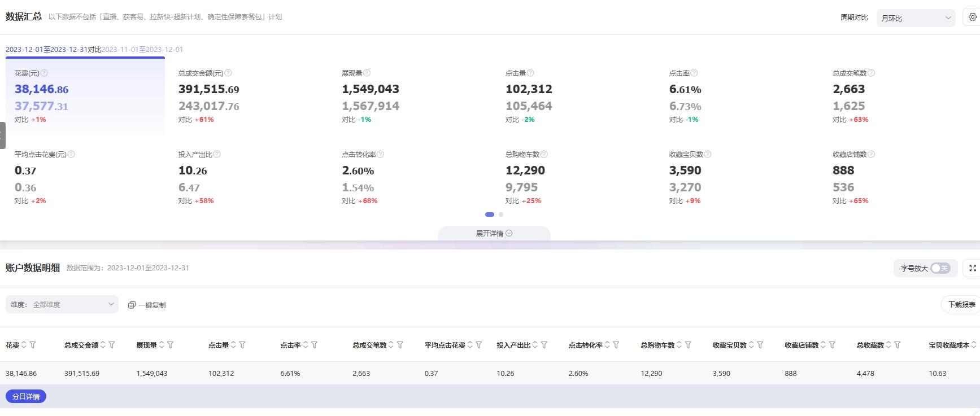Click the help icon next to 展现量 metric

point(367,73)
